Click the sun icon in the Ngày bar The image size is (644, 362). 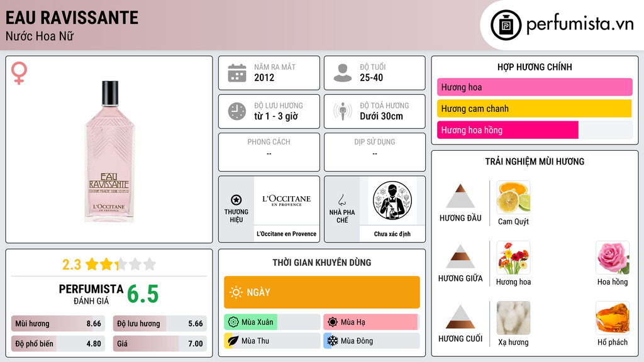(x=236, y=292)
